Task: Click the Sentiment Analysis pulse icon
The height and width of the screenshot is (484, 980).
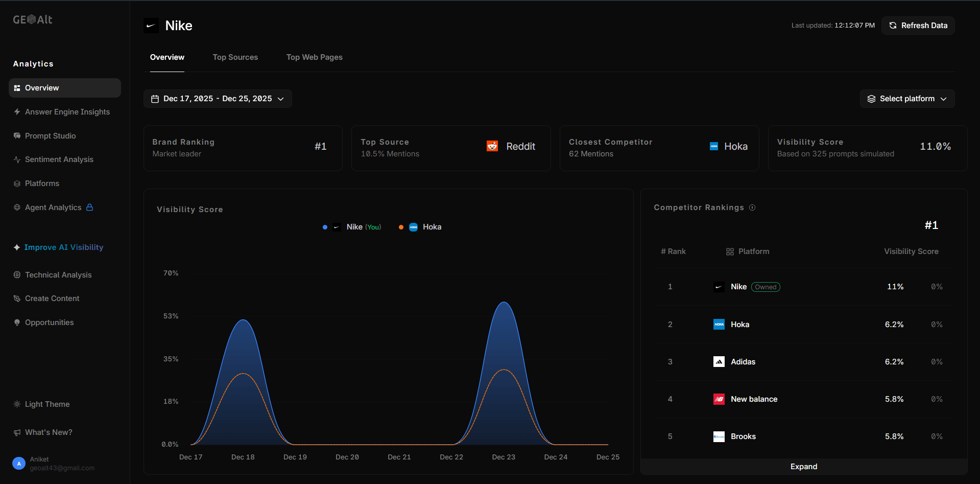Action: [x=17, y=159]
